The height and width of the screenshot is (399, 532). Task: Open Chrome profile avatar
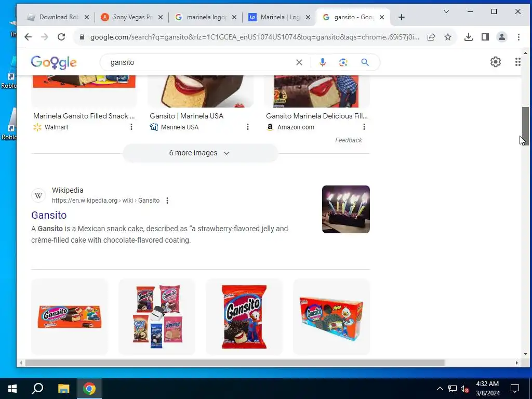[x=502, y=37]
